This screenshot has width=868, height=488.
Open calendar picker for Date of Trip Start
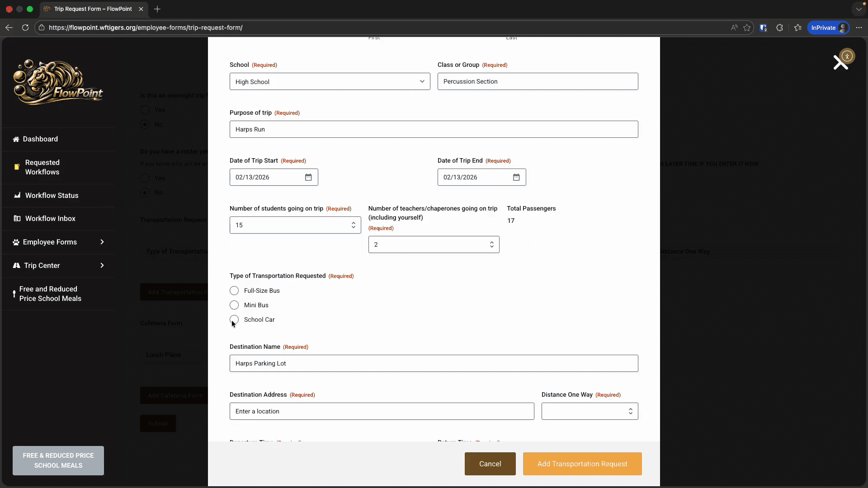coord(308,177)
